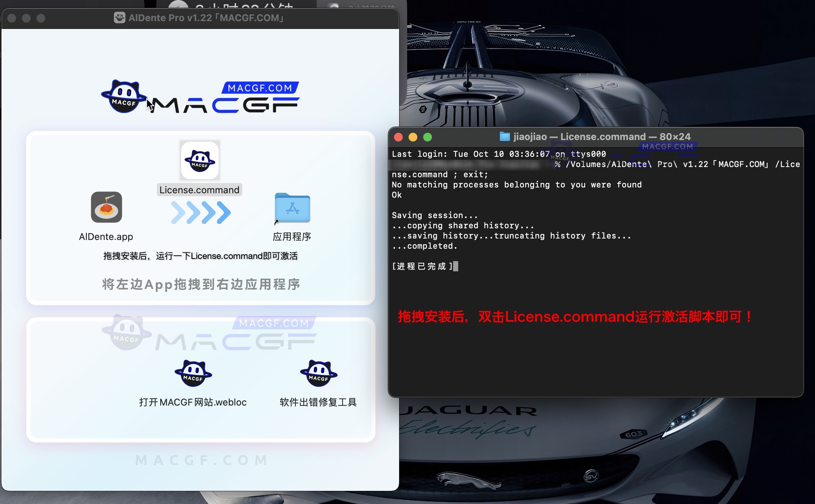
Task: Click the terminal cursor block after 进程已完成
Action: click(456, 267)
